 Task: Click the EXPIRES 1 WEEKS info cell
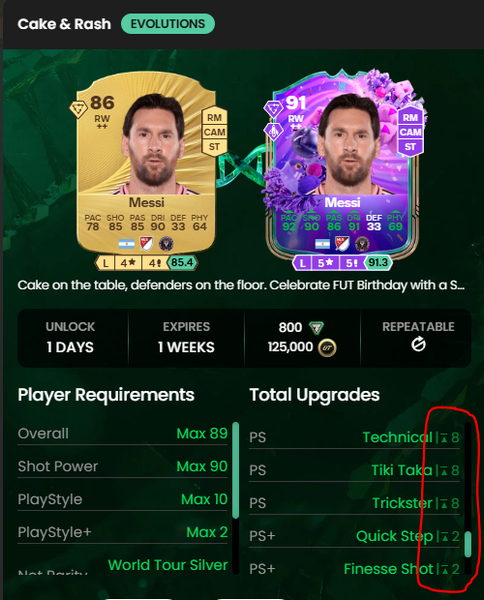(x=186, y=338)
